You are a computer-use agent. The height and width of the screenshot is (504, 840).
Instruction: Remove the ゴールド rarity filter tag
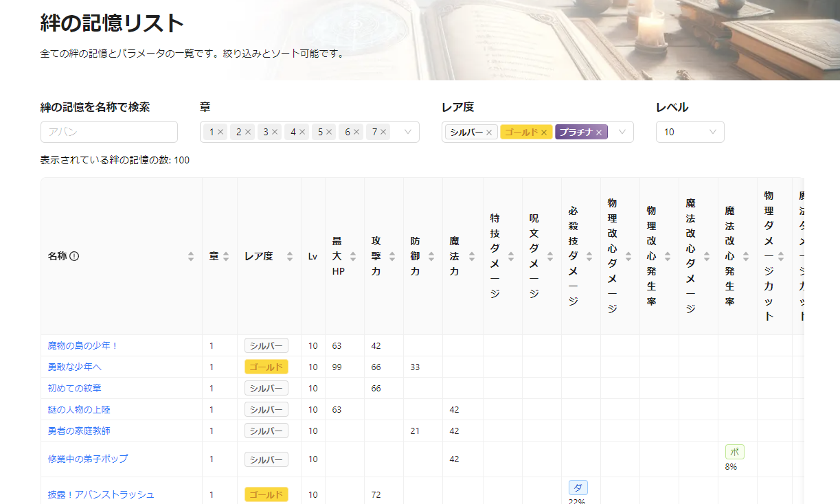(x=544, y=133)
